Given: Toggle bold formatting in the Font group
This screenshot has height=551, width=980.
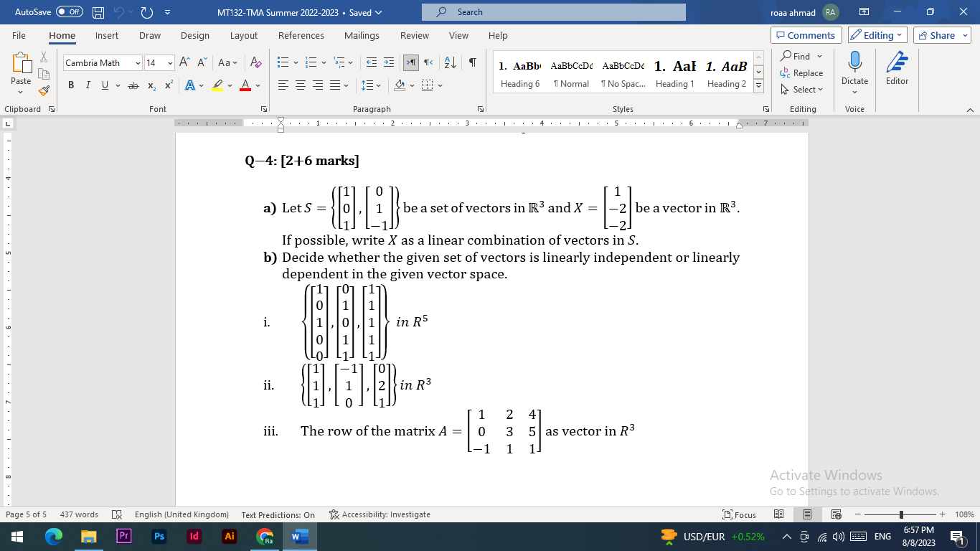Looking at the screenshot, I should pos(70,84).
